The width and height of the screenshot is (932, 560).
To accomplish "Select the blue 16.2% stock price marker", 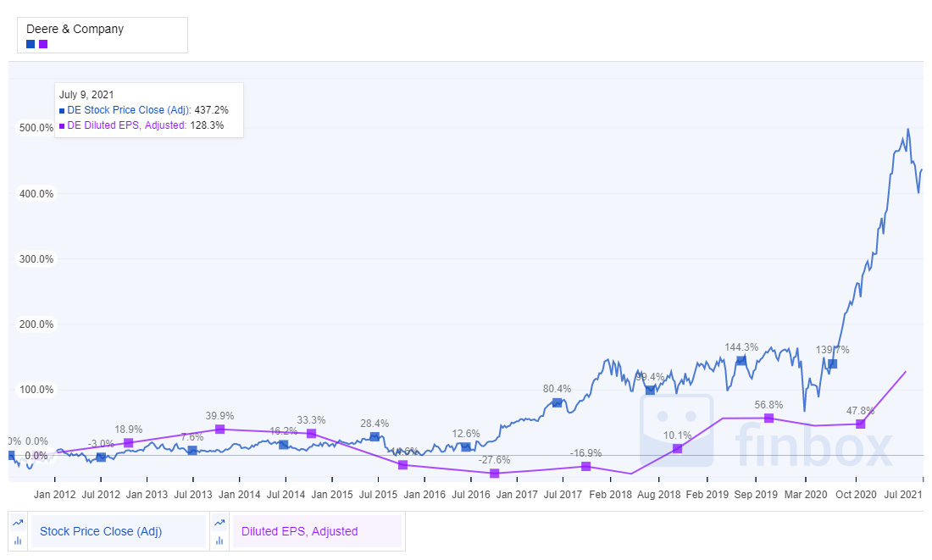I will coord(284,445).
